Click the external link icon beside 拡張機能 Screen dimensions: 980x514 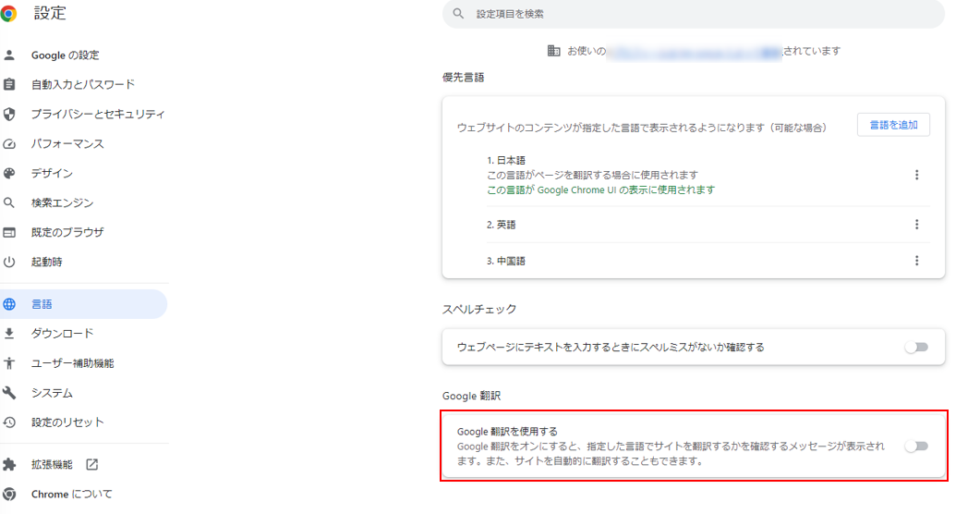point(91,464)
